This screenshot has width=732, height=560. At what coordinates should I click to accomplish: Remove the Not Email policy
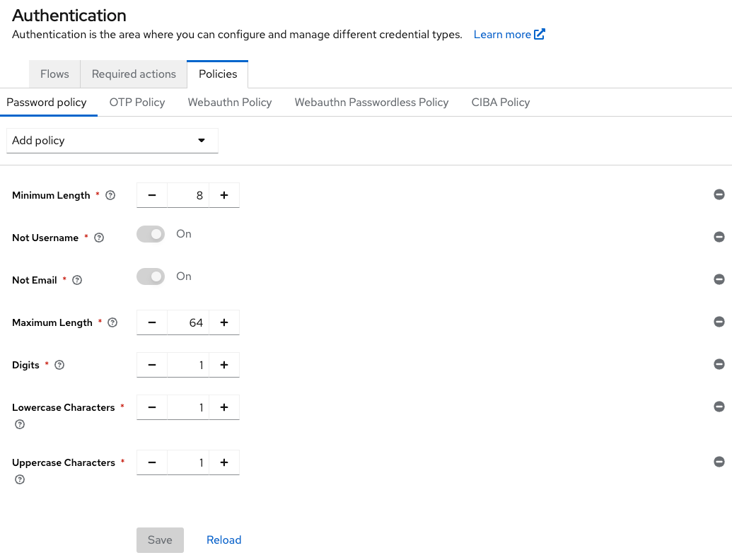[719, 279]
